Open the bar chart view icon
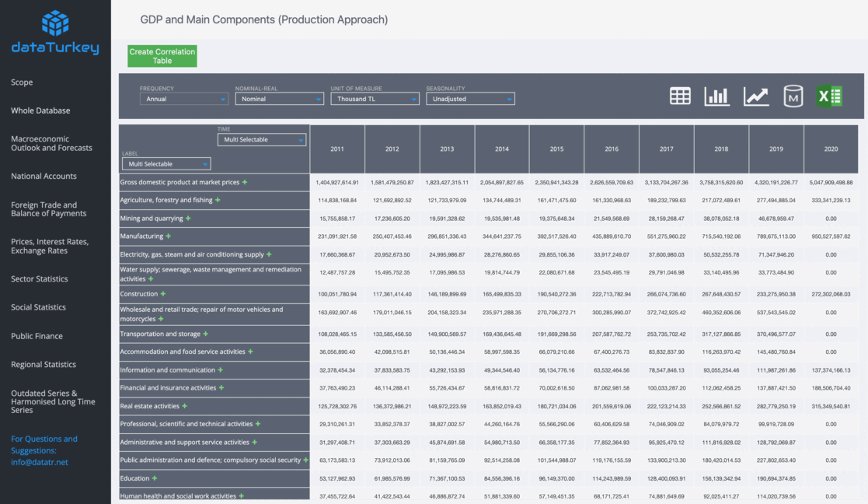The width and height of the screenshot is (868, 504). pyautogui.click(x=716, y=96)
